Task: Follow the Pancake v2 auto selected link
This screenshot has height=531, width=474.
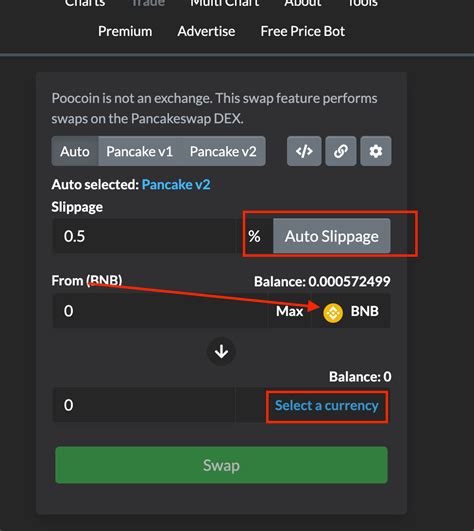Action: pyautogui.click(x=176, y=185)
